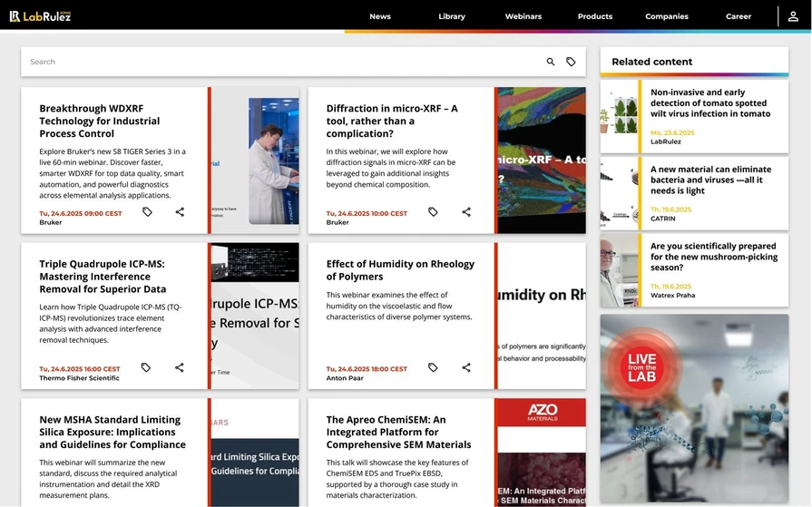Click Triple Quadrupole ICP-MS thumbnail image

(255, 316)
